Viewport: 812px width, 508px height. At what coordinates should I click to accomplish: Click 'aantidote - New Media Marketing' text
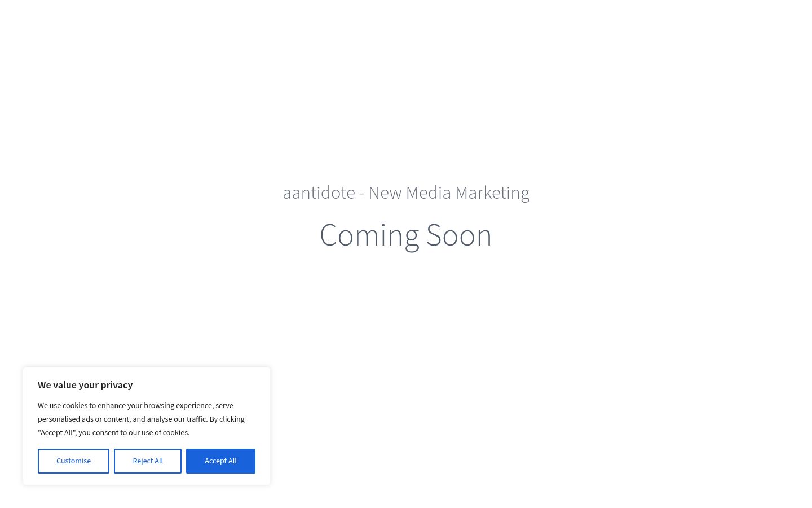click(406, 192)
